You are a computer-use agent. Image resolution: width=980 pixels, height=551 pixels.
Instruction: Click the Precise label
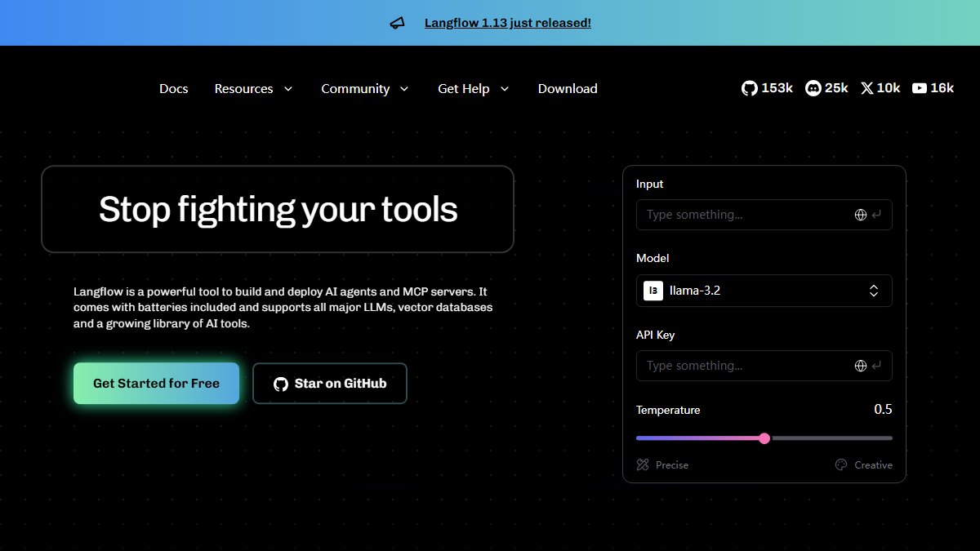point(672,465)
